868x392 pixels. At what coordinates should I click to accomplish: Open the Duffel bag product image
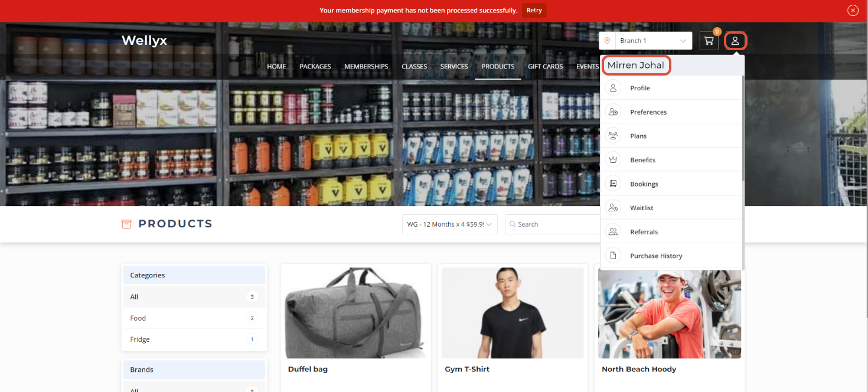[356, 313]
